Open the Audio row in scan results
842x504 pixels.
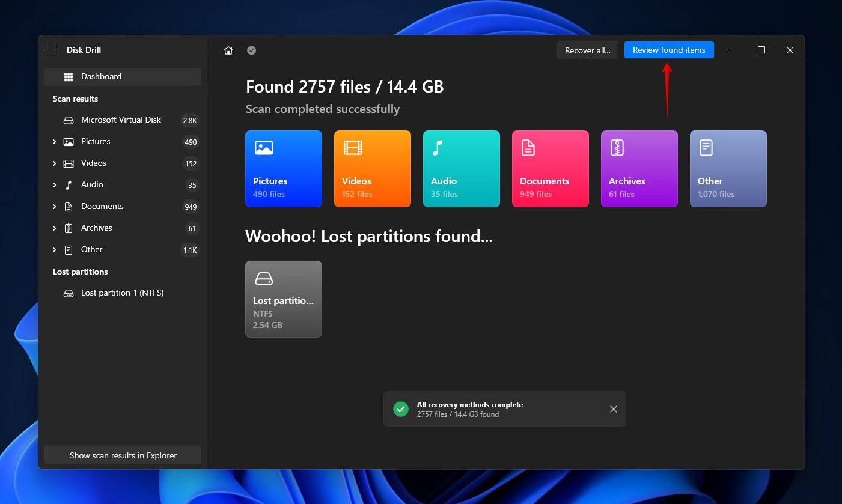pyautogui.click(x=123, y=185)
